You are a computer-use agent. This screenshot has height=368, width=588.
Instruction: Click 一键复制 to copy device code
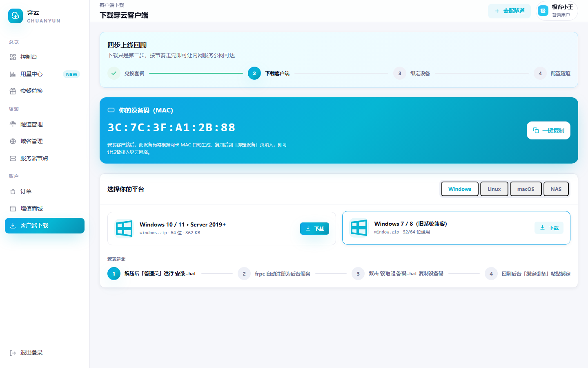[x=548, y=130]
